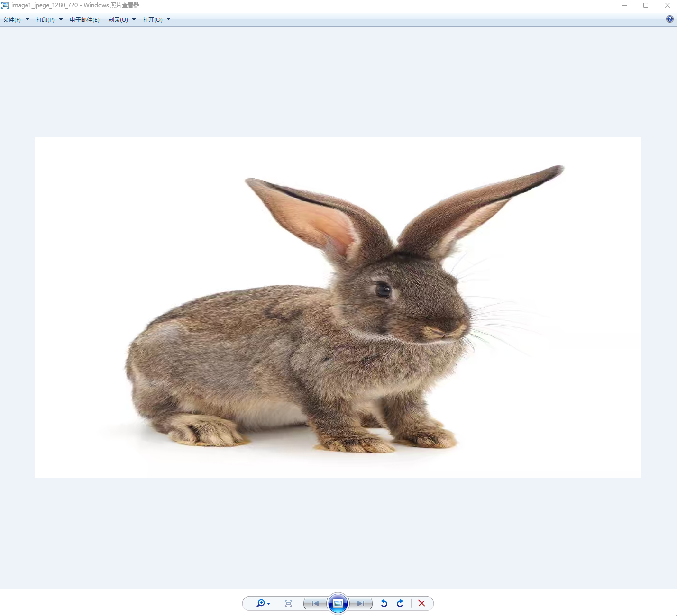Delete the photo with red X
Image resolution: width=677 pixels, height=616 pixels.
421,603
